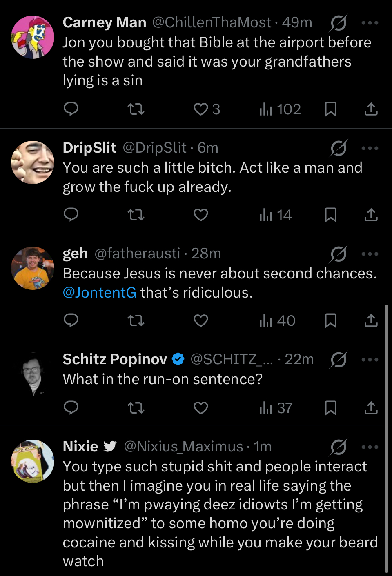Share Schitz Popinov's tweet
The image size is (392, 576).
[371, 408]
